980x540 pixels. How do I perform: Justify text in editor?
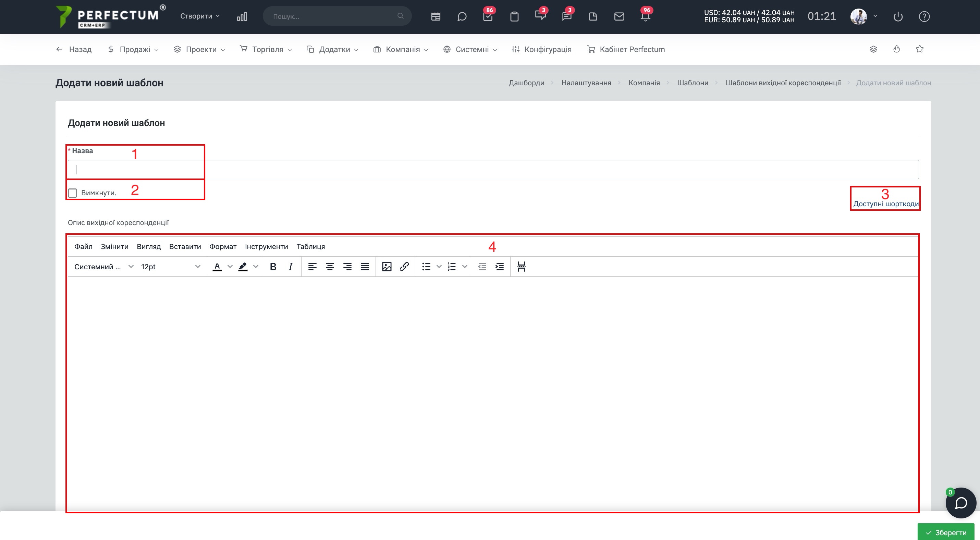[365, 267]
